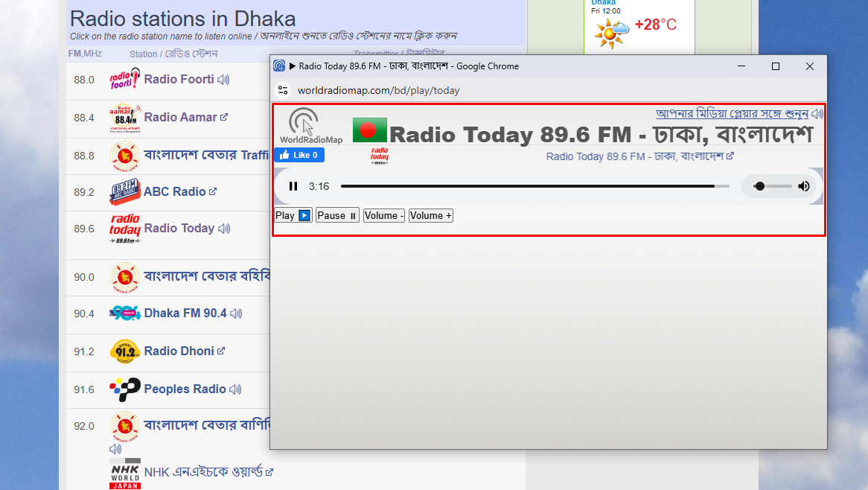
Task: Open Radio Foorti station link
Action: pyautogui.click(x=179, y=79)
